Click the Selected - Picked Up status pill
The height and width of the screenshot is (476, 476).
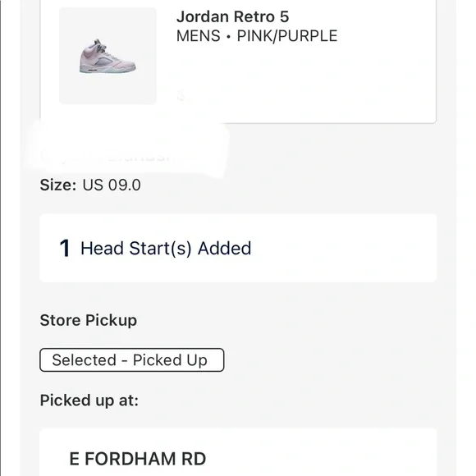(132, 360)
